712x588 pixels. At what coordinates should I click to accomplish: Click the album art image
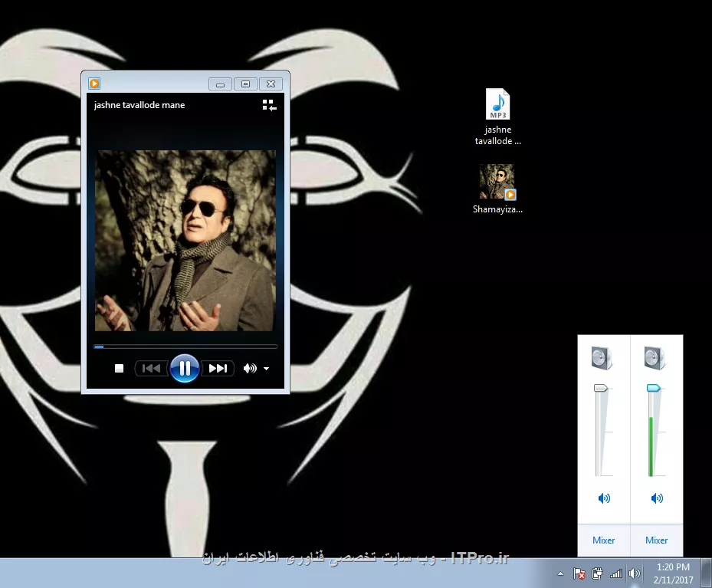(x=185, y=241)
